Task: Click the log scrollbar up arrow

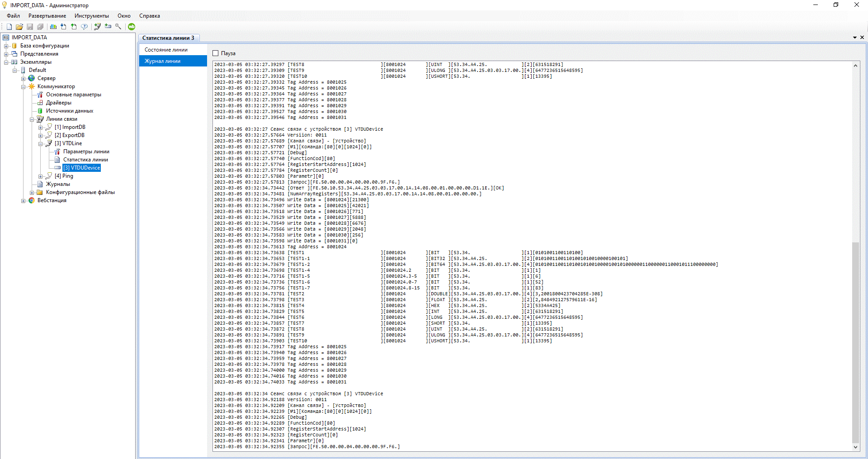Action: [855, 66]
